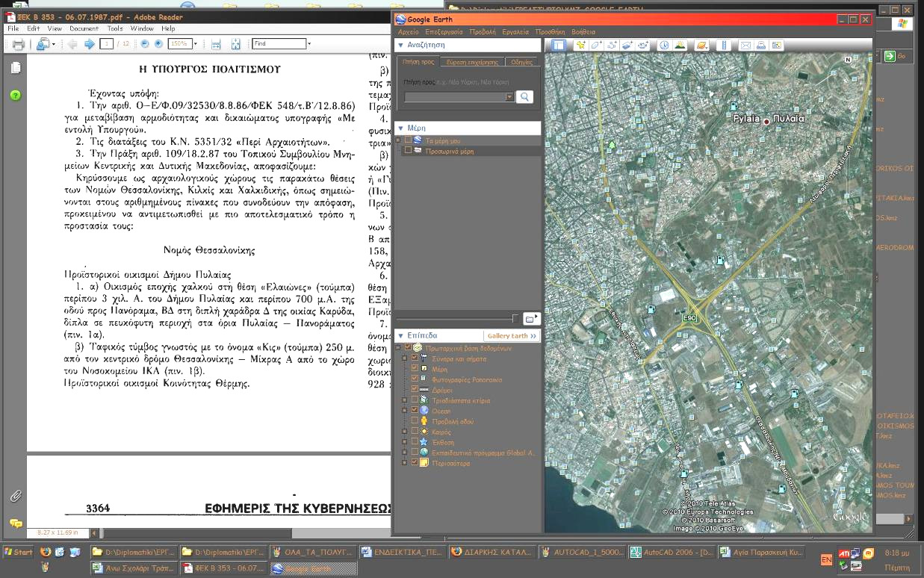
Task: Print the PDF in Adobe Reader
Action: coord(18,44)
